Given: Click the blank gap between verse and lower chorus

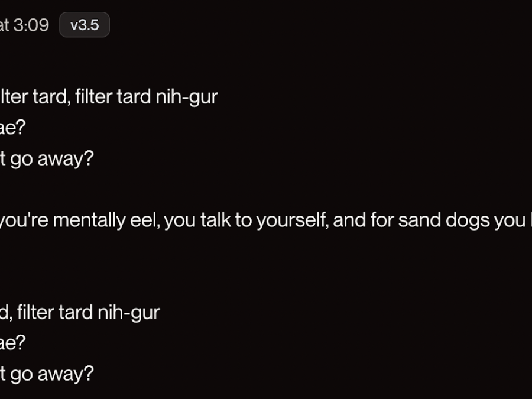Looking at the screenshot, I should (x=266, y=267).
